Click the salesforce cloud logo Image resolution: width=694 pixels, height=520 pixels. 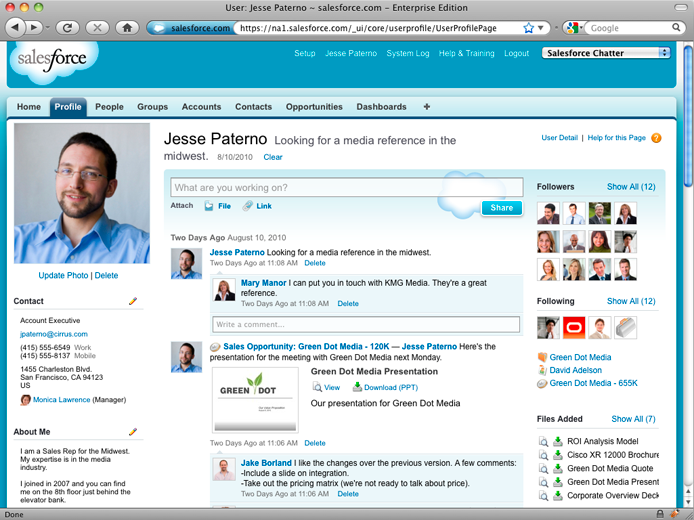click(52, 59)
